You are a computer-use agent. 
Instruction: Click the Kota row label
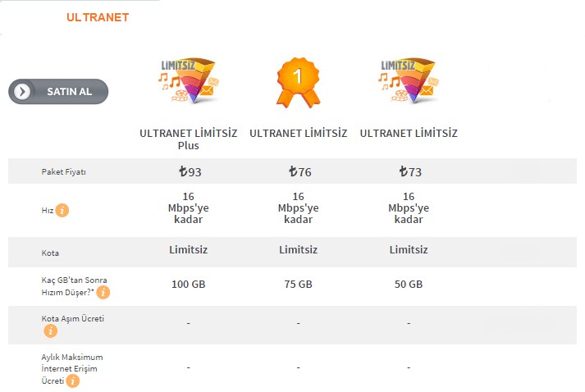[x=50, y=253]
